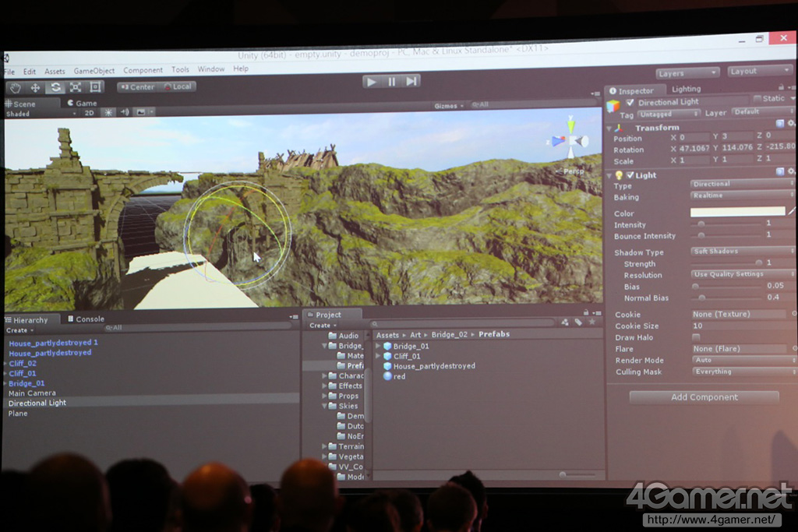Click the favorites star icon in Project
Viewport: 798px width, 532px height.
tap(592, 322)
